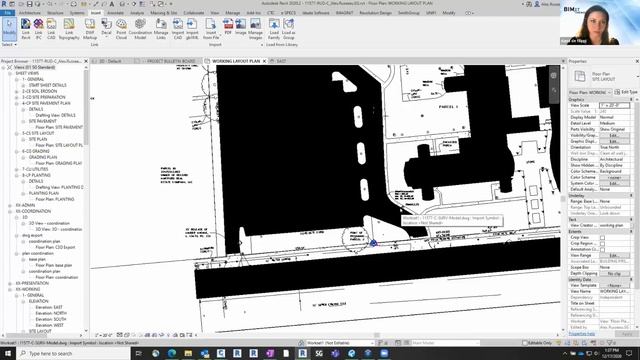Click the Image import icon
Viewport: 640px width, 360px height.
pos(241,27)
